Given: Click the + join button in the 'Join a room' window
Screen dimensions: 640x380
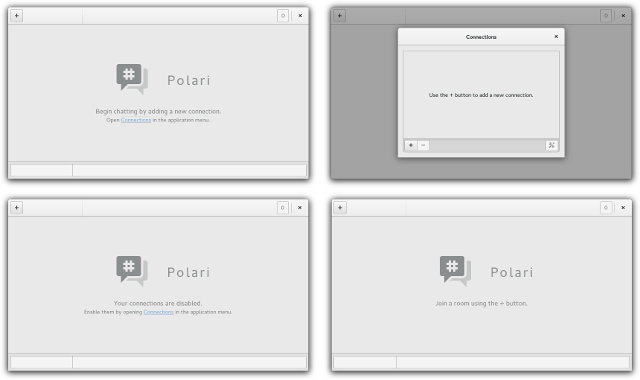Looking at the screenshot, I should pyautogui.click(x=340, y=207).
